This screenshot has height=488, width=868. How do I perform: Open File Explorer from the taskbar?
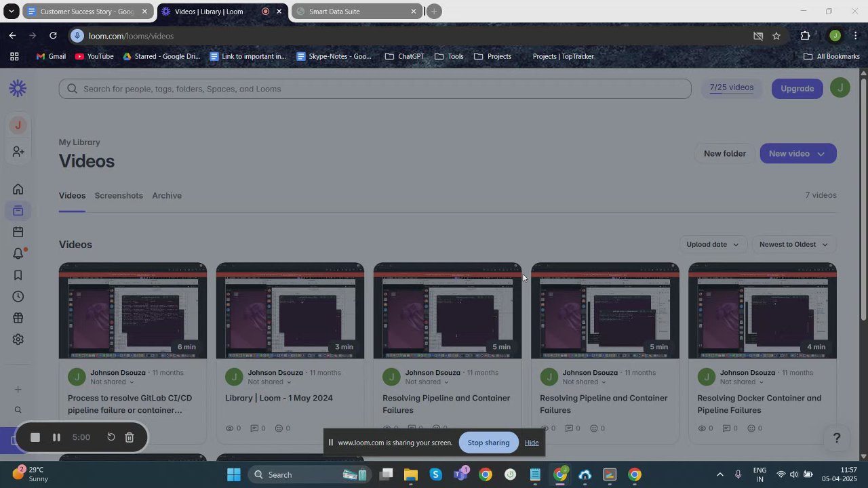click(x=411, y=474)
